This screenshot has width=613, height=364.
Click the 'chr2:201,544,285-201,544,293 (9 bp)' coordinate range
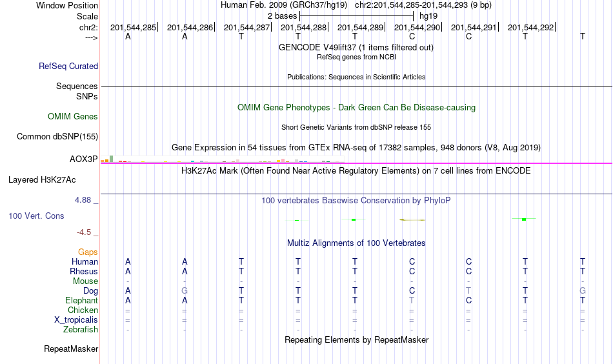(x=423, y=5)
